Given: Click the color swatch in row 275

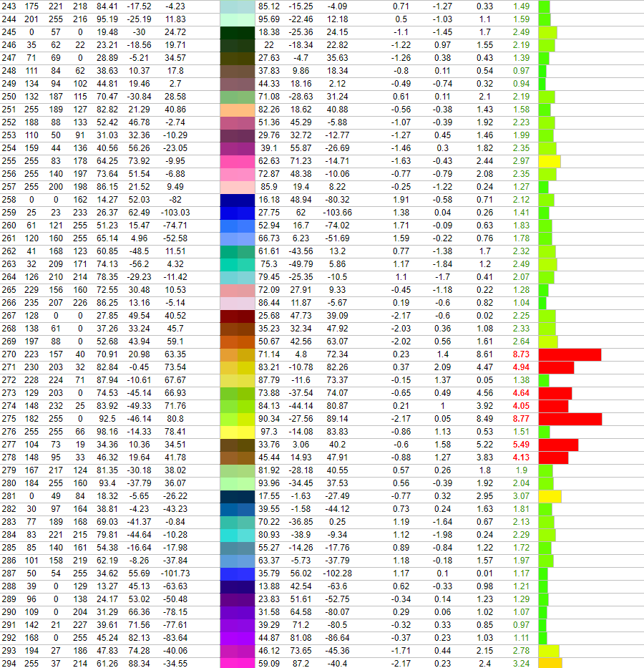Looking at the screenshot, I should [238, 419].
